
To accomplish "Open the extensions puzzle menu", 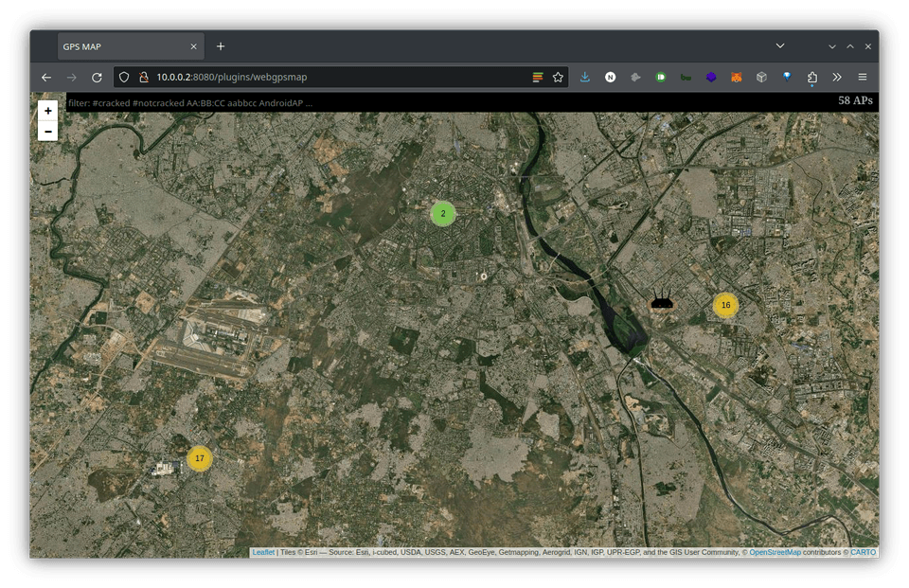I will [x=811, y=77].
